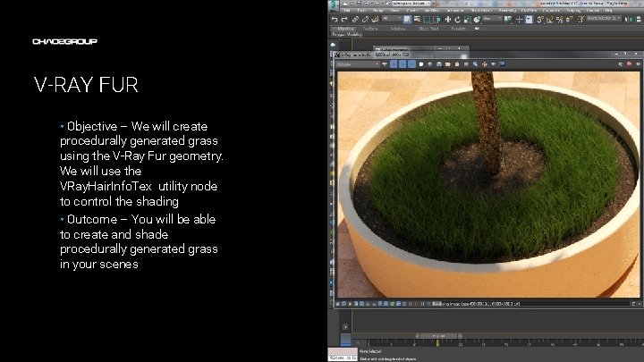The width and height of the screenshot is (644, 362).
Task: Toggle the Angle Snap button
Action: pos(550,20)
